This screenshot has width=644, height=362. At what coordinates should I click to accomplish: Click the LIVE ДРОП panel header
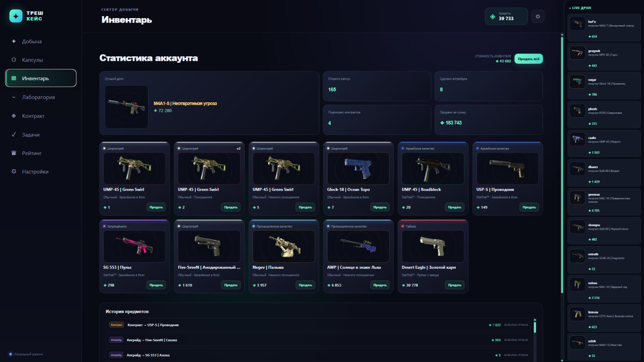(x=580, y=8)
